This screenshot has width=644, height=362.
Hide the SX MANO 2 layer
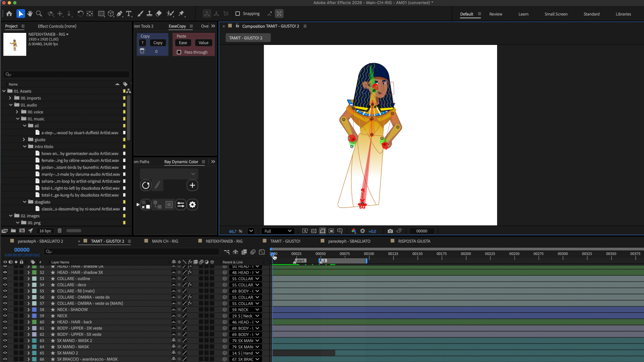click(5, 353)
